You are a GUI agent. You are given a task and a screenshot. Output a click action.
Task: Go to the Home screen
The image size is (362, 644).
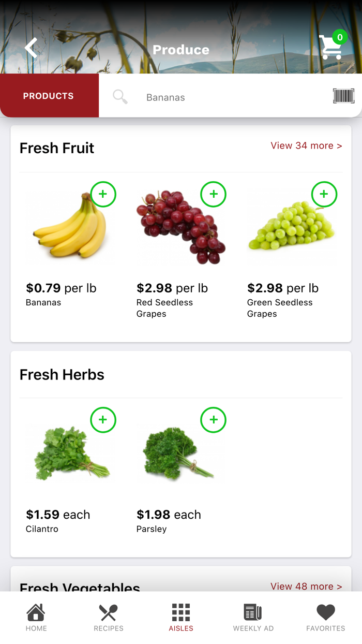pyautogui.click(x=36, y=616)
